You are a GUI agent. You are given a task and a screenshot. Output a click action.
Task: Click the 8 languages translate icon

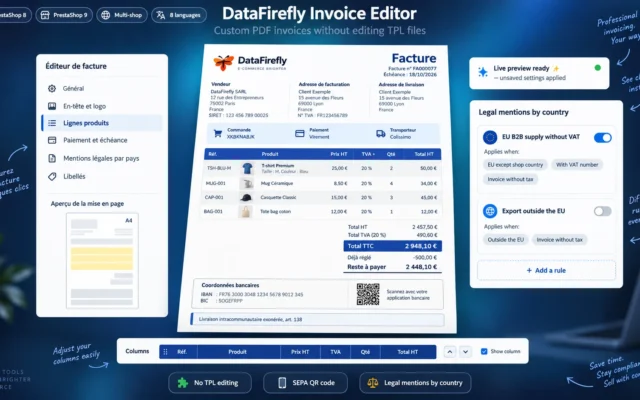(x=161, y=15)
